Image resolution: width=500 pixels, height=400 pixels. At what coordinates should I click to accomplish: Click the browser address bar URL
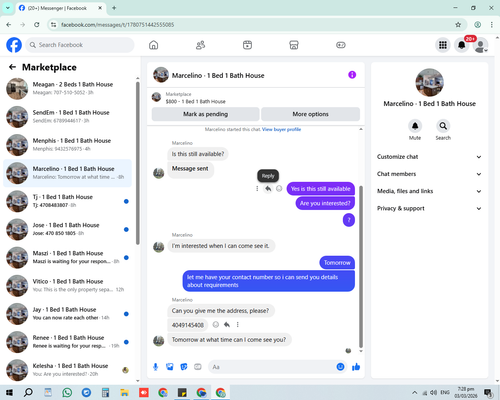pos(117,25)
